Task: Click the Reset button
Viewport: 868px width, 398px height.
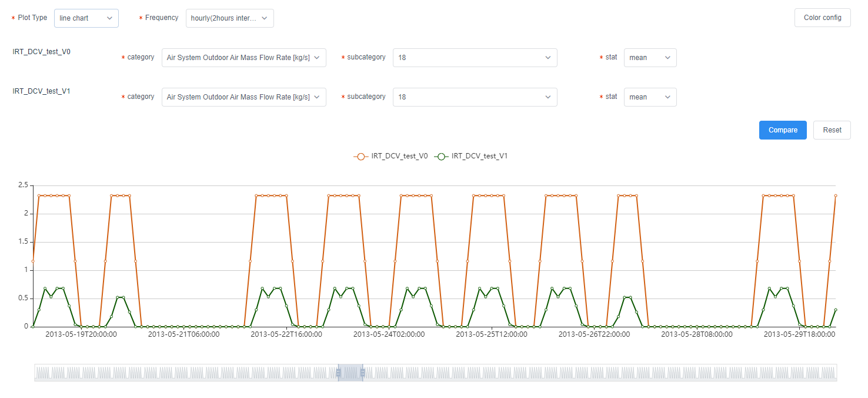Action: tap(832, 130)
